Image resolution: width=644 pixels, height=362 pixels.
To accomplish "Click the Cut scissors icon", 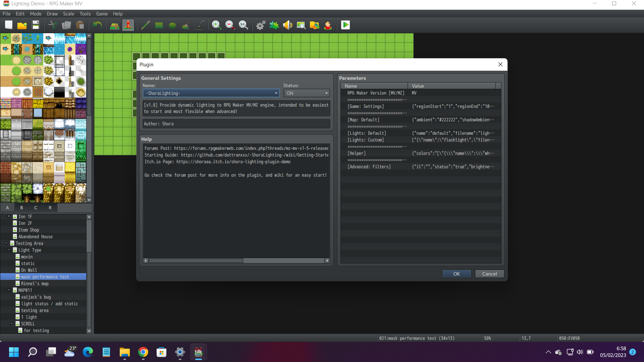I will (x=53, y=25).
